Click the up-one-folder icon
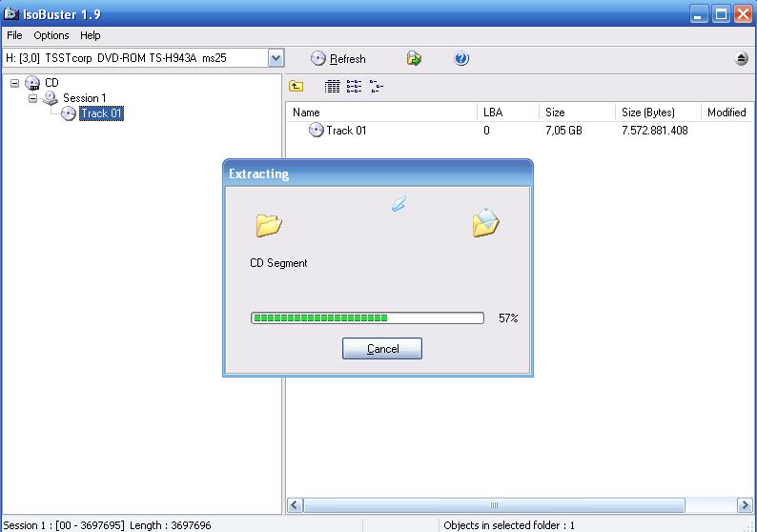757x532 pixels. pos(296,87)
